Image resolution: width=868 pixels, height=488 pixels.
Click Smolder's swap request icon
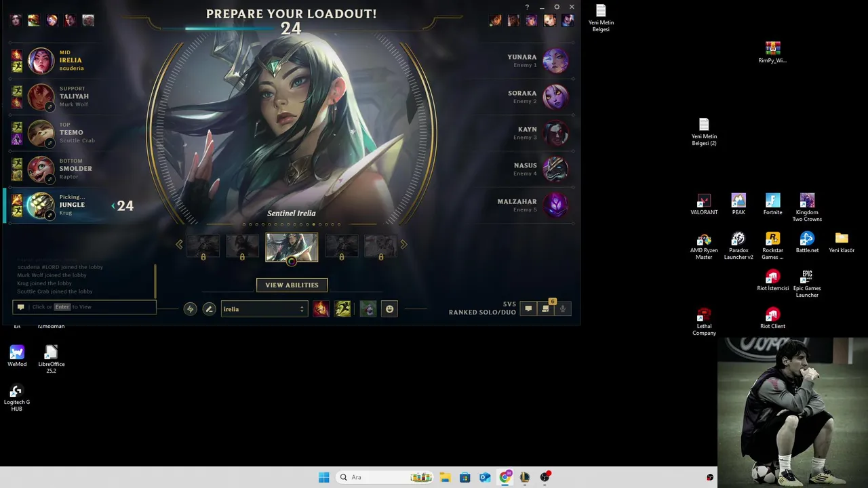pyautogui.click(x=50, y=179)
